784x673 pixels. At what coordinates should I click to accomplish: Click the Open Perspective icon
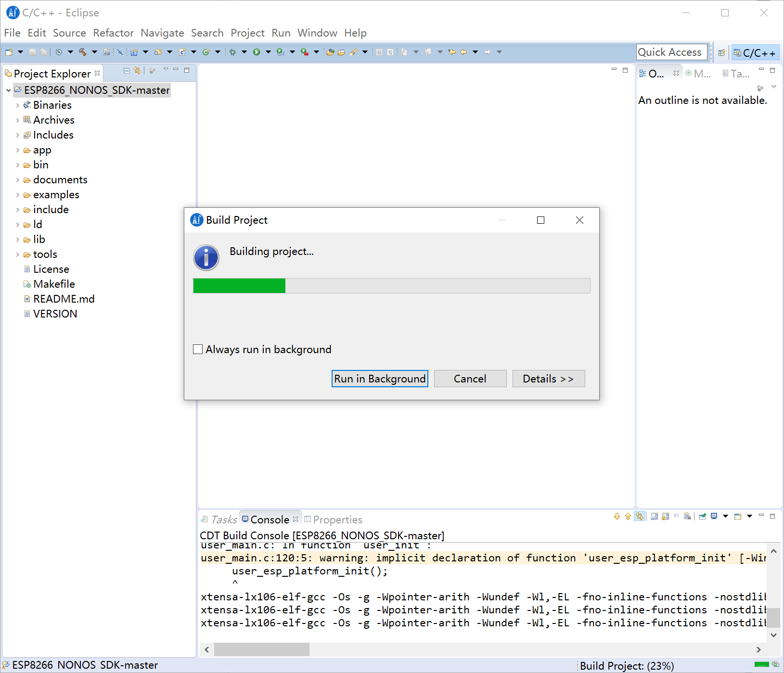(721, 52)
